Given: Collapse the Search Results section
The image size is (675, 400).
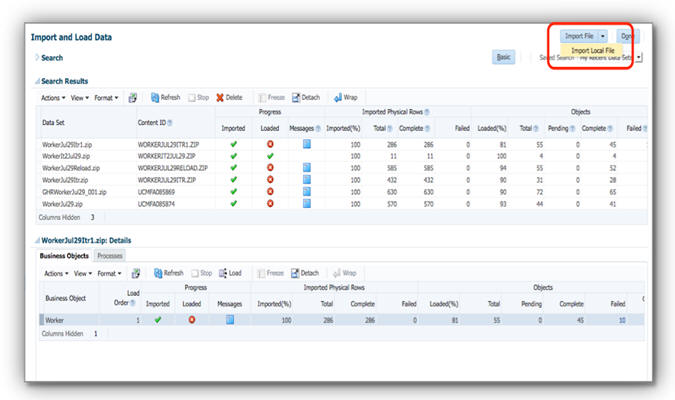Looking at the screenshot, I should (x=37, y=81).
